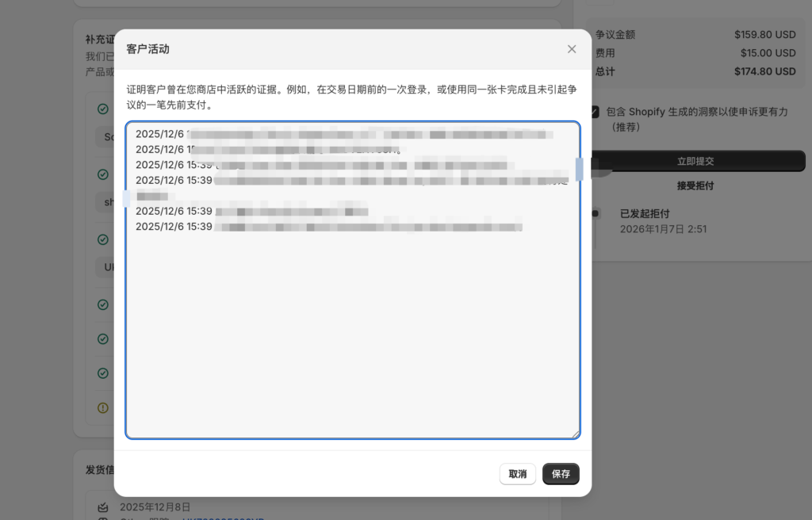The height and width of the screenshot is (520, 812).
Task: Click the green checkmark beside the UI evidence item
Action: click(102, 239)
